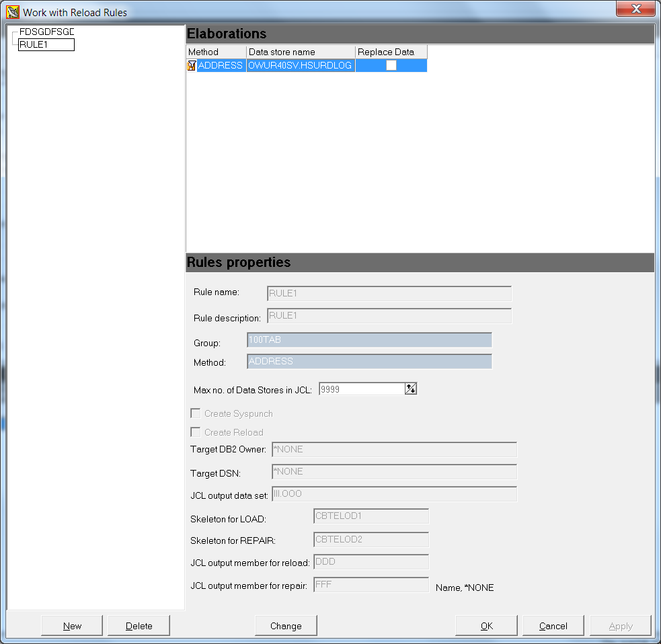Select the OWUR40SV.HSURDLOG data store row

(300, 65)
